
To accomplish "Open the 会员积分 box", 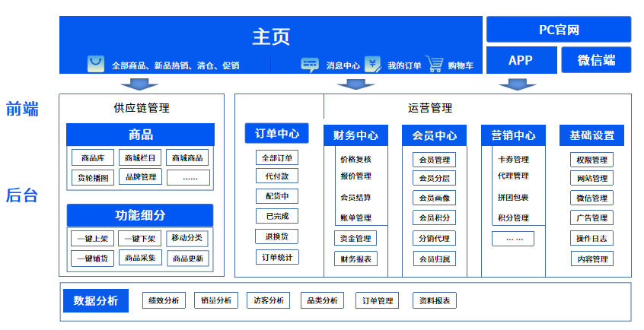I will [x=434, y=217].
